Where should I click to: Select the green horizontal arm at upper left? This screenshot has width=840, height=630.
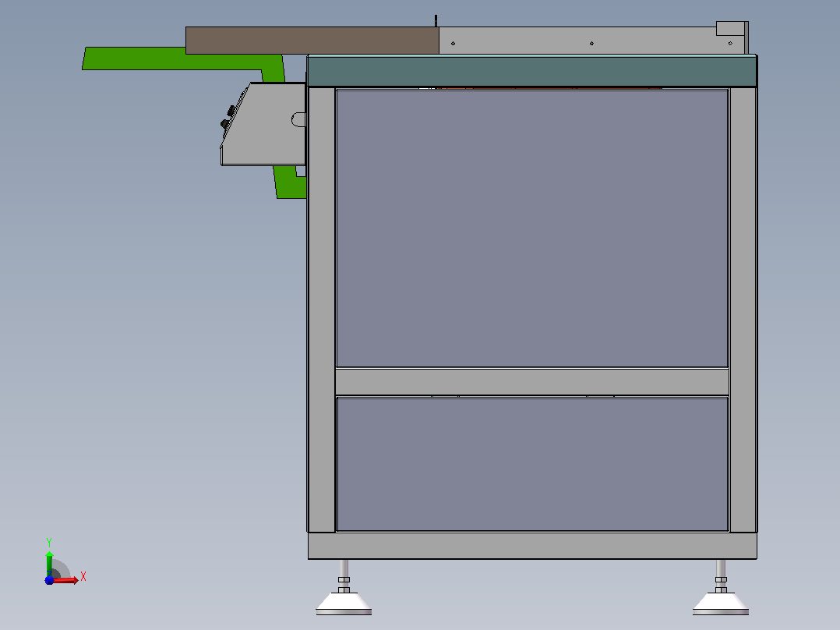pos(171,58)
